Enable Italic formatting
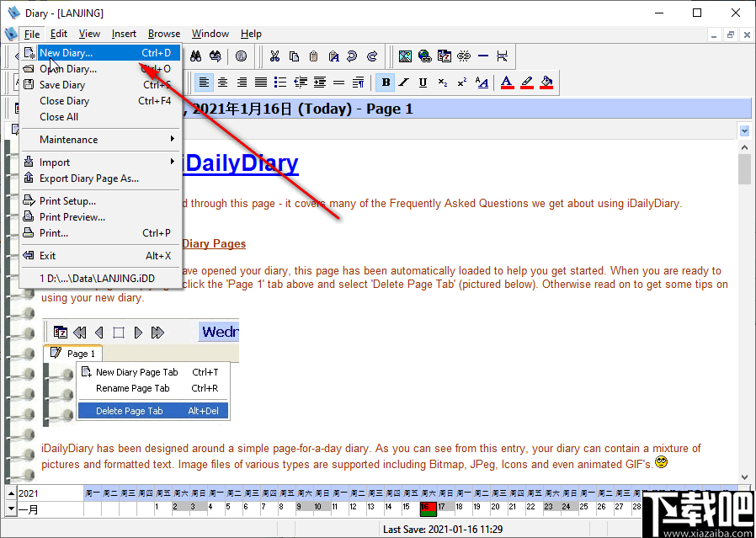Viewport: 756px width, 538px height. coord(402,82)
